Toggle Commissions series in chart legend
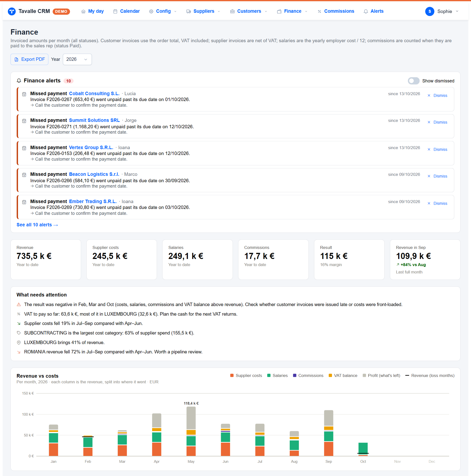Image resolution: width=471 pixels, height=476 pixels. 308,375
